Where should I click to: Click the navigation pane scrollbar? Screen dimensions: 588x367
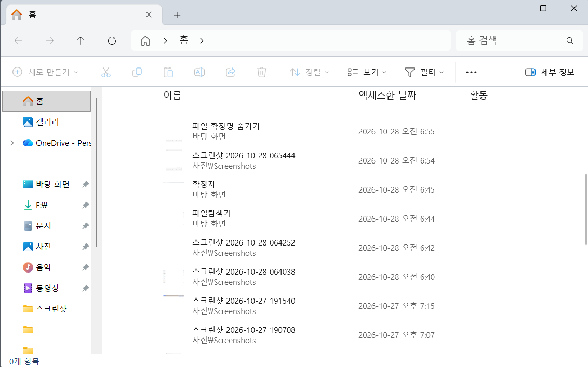97,172
